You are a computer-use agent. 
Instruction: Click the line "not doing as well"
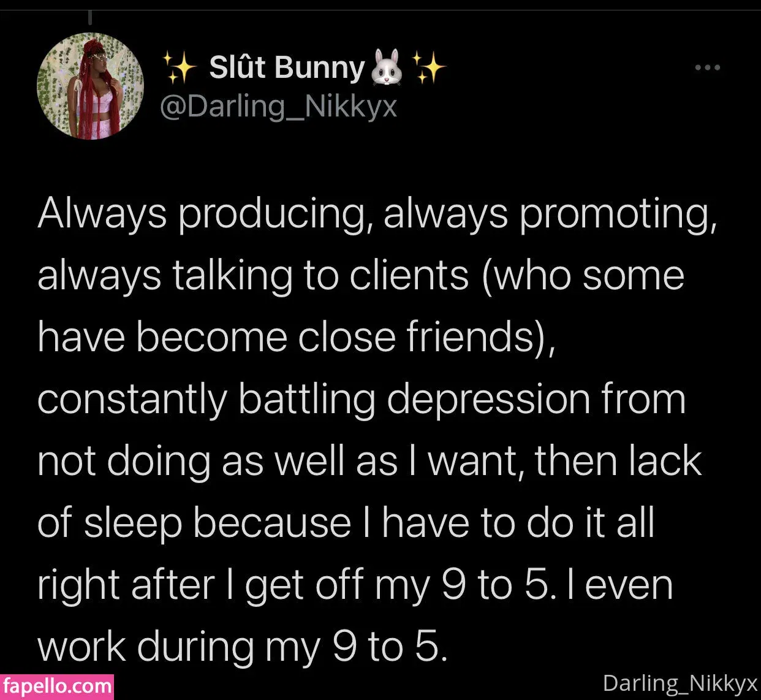369,461
